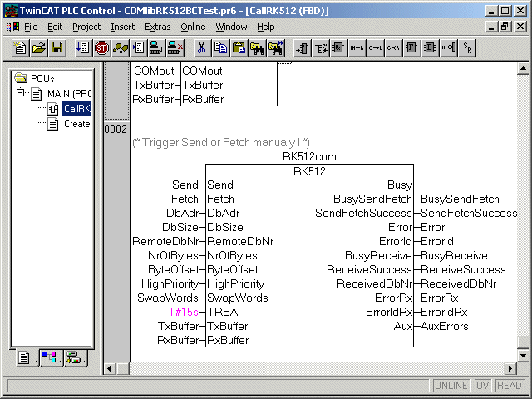Click the Return C←R icon
532x399 pixels.
coord(393,48)
